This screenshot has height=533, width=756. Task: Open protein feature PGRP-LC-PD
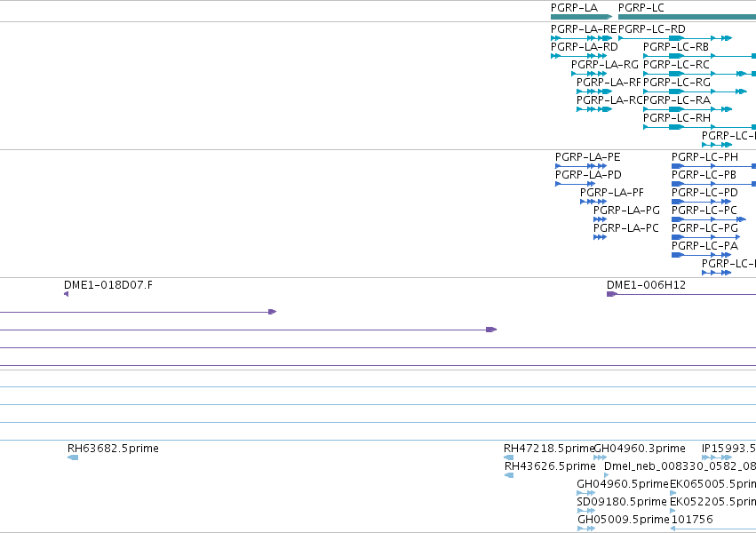704,193
